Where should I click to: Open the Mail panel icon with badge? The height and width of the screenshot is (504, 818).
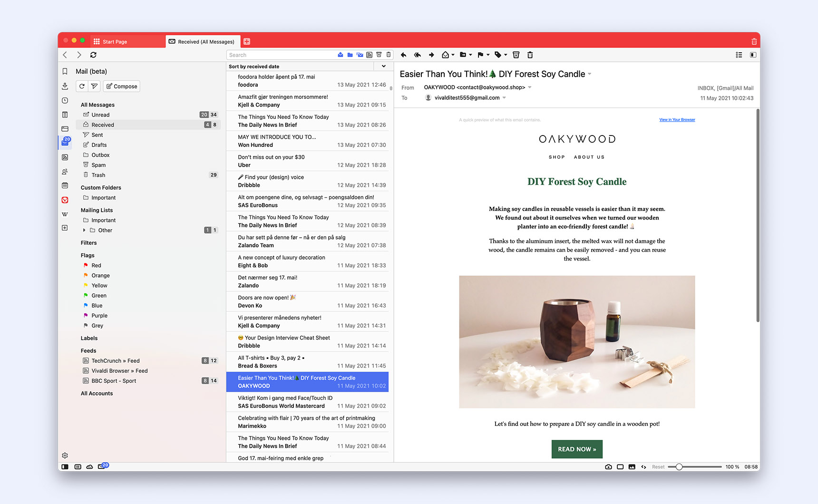(65, 142)
